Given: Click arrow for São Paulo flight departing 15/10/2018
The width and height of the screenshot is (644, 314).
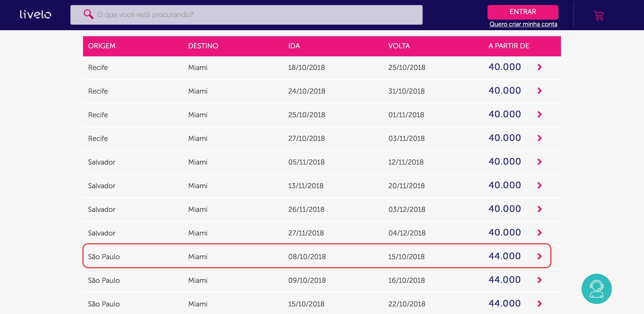Looking at the screenshot, I should (540, 304).
